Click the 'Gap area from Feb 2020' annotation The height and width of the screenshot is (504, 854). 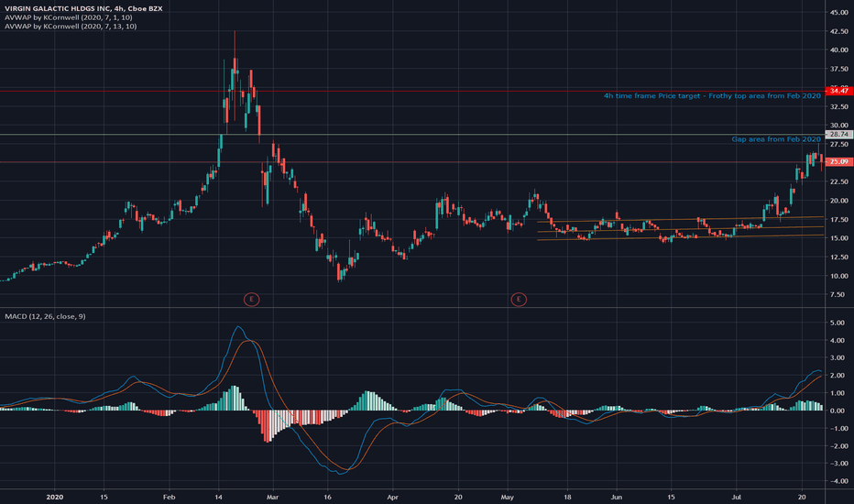click(x=776, y=139)
